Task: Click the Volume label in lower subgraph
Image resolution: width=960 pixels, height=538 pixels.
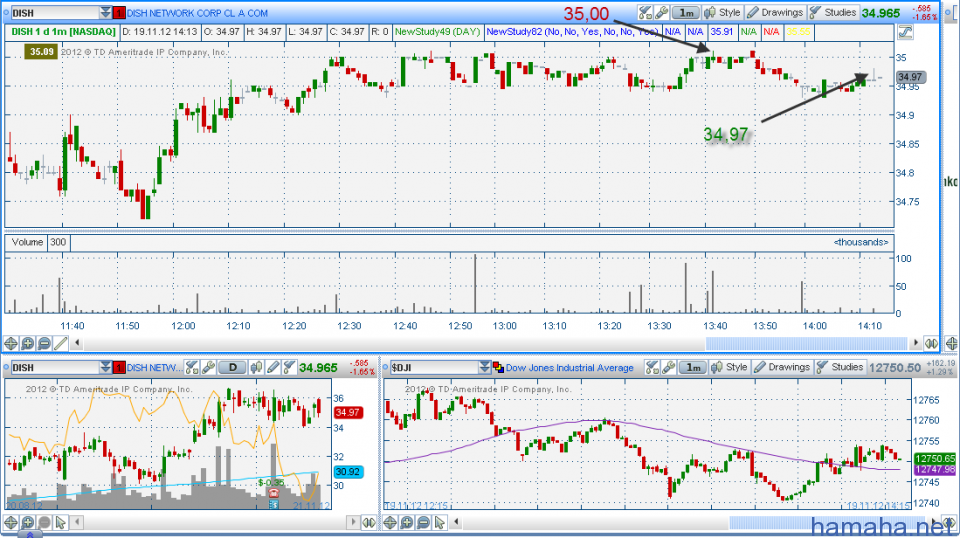Action: tap(27, 242)
